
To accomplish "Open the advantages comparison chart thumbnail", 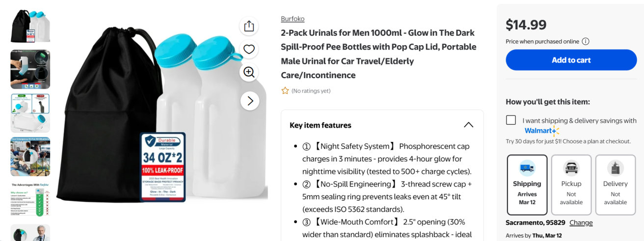I will [x=30, y=199].
